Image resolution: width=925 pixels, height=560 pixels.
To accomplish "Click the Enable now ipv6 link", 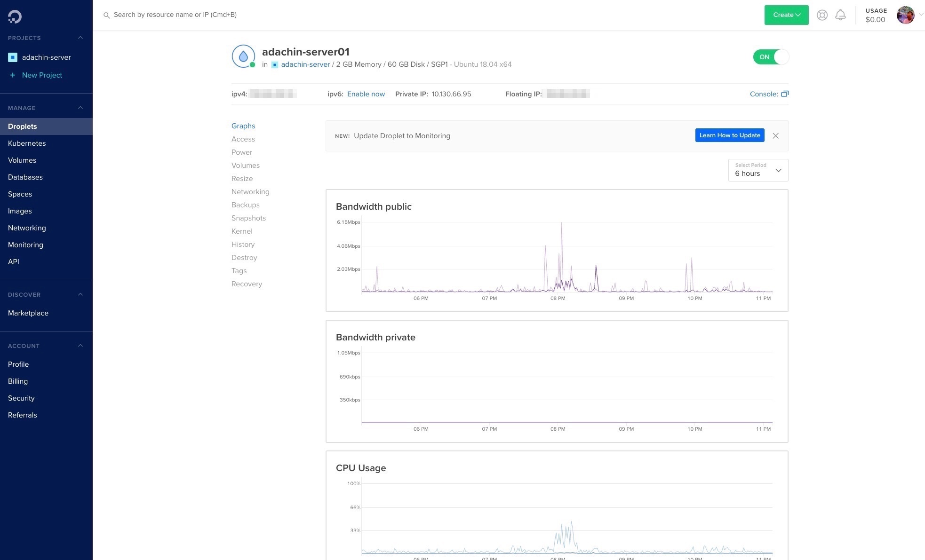I will pyautogui.click(x=366, y=94).
